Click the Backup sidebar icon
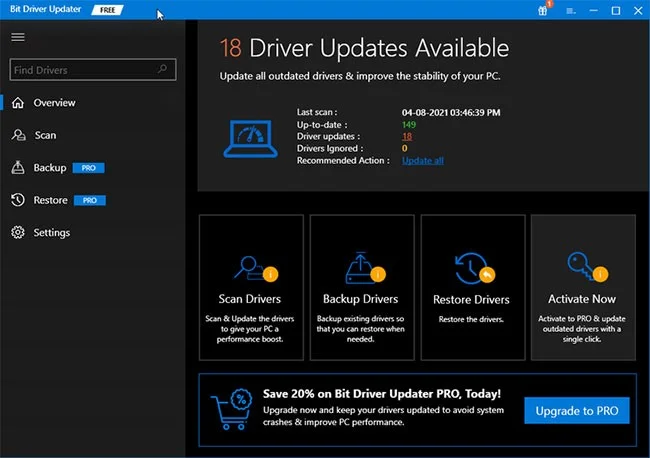This screenshot has width=650, height=458. click(18, 167)
